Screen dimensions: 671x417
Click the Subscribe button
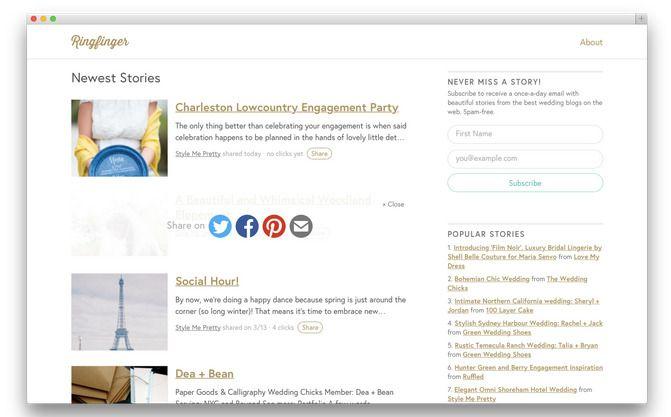click(x=525, y=183)
